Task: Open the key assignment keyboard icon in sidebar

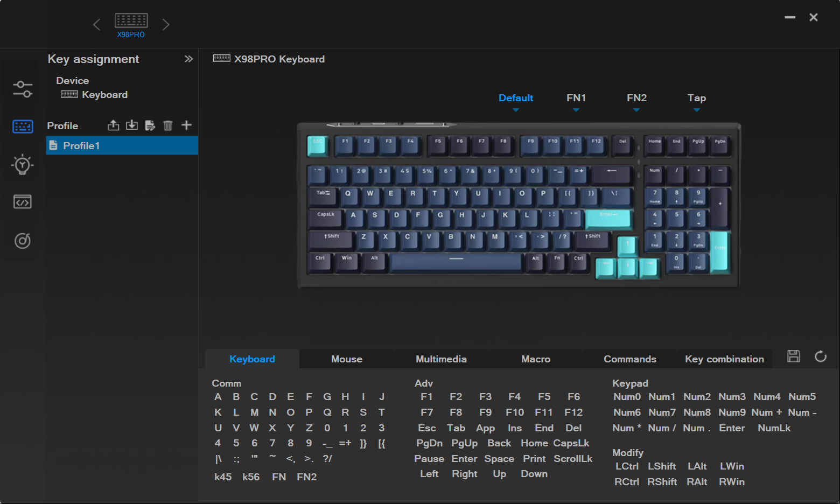Action: pos(23,127)
